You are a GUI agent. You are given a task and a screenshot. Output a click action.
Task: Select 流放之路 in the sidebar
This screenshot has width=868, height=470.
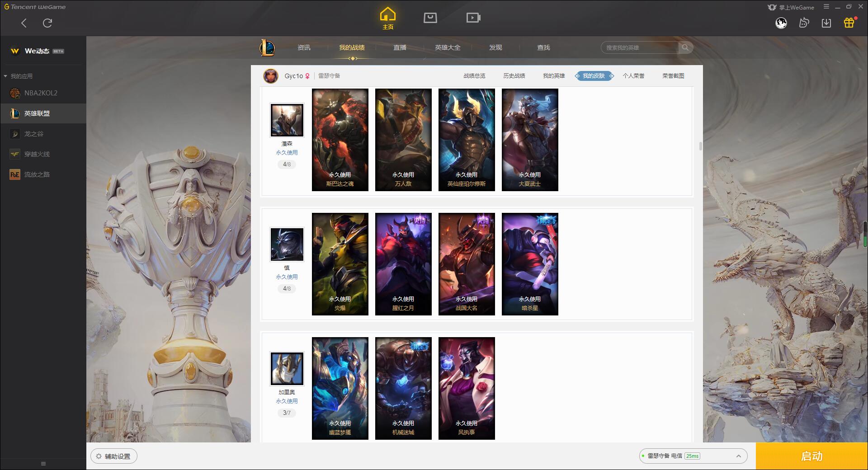click(43, 174)
